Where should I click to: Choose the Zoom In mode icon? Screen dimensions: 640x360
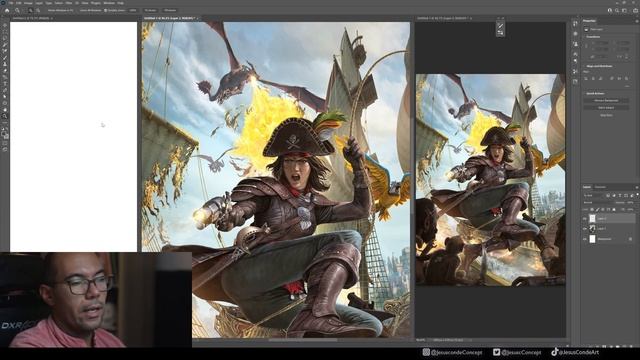[30, 10]
